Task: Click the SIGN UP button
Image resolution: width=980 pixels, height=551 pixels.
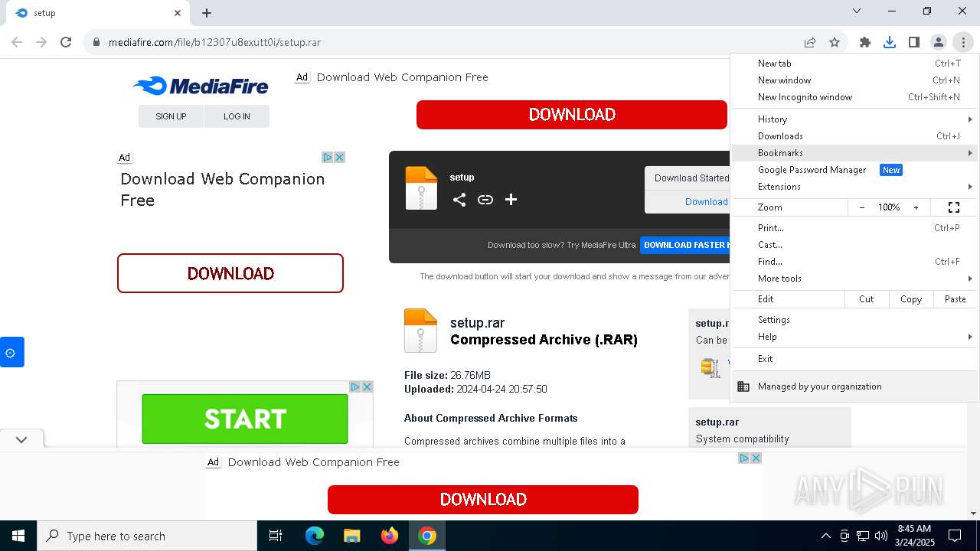Action: 171,116
